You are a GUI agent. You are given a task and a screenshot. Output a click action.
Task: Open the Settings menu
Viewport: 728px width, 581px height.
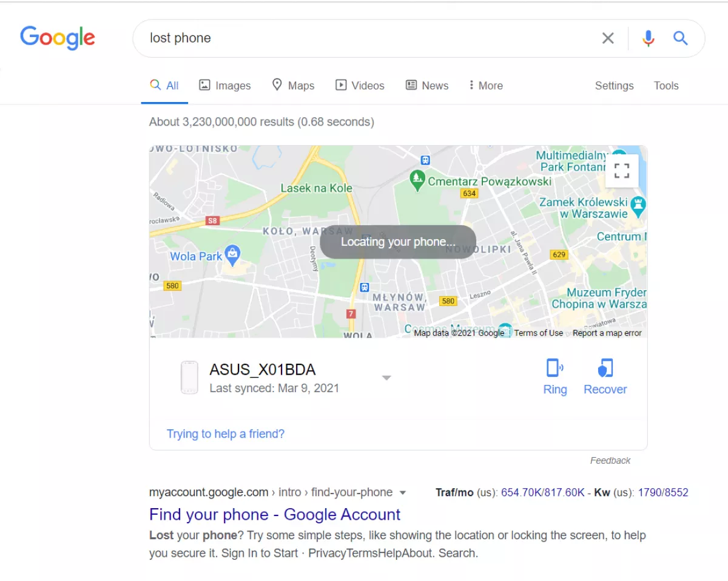pyautogui.click(x=614, y=86)
